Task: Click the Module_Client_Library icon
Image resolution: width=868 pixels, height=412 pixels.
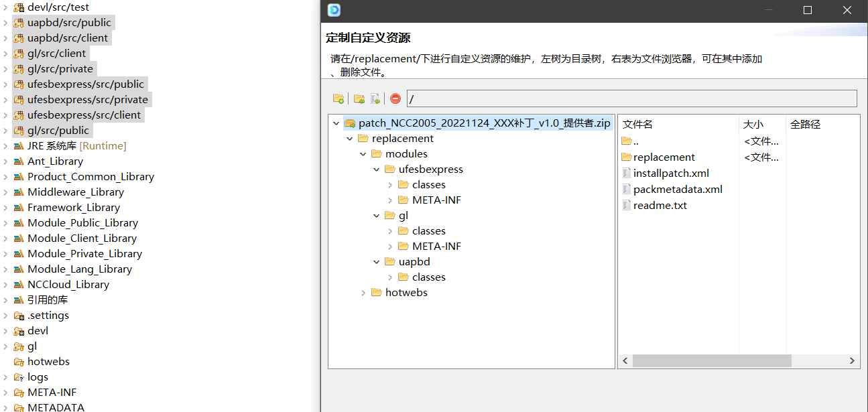Action: tap(19, 238)
